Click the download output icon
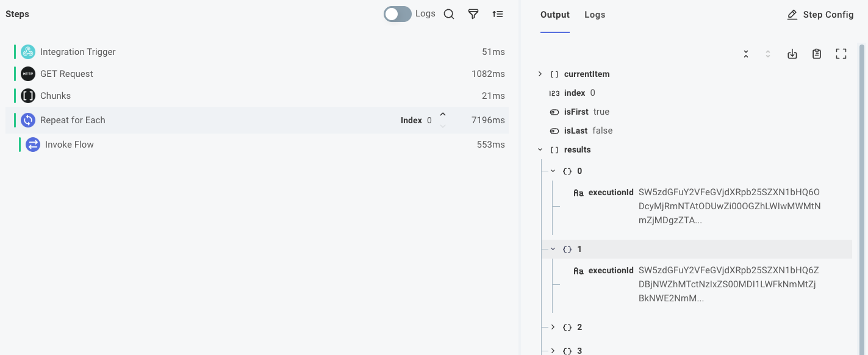 click(x=792, y=54)
